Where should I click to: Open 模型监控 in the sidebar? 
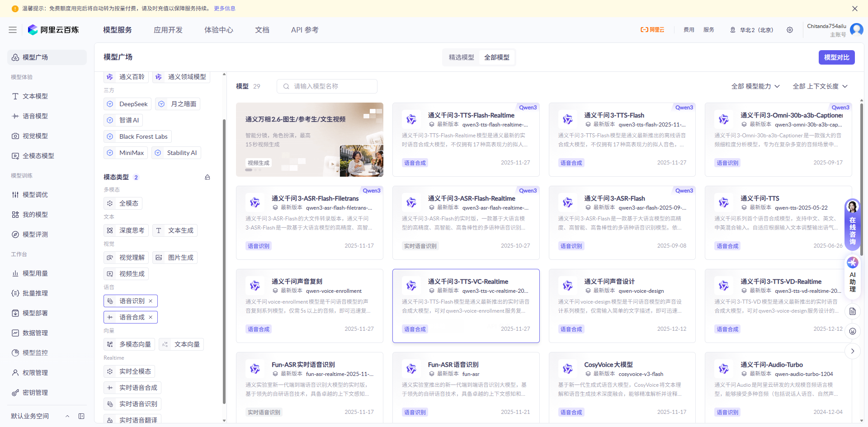click(47, 353)
